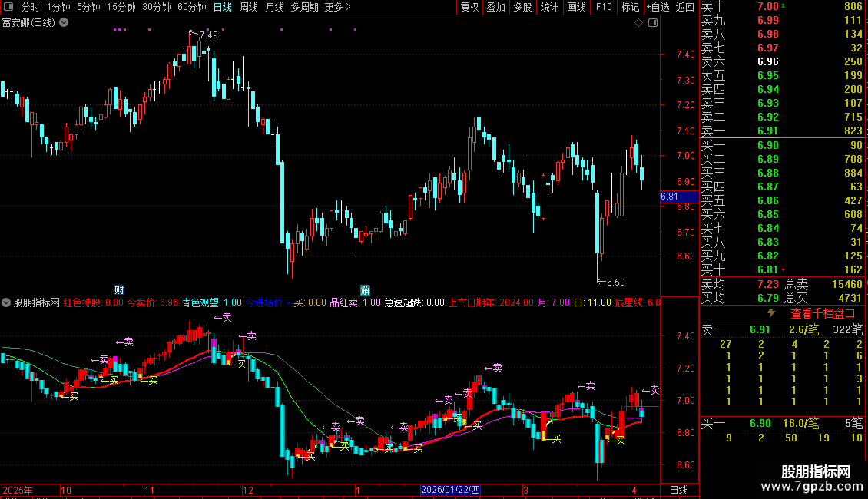868x499 pixels.
Task: Click the 叠加 overlay button
Action: tap(496, 7)
